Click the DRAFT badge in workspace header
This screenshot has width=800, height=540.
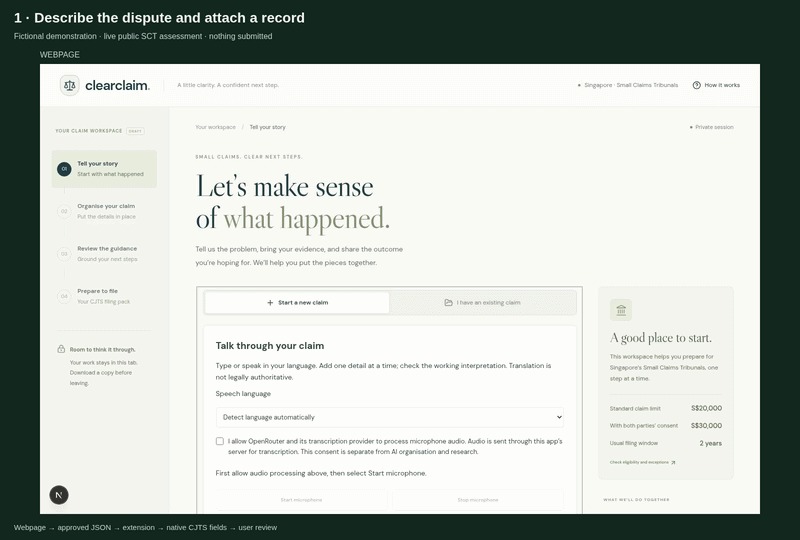[x=135, y=131]
